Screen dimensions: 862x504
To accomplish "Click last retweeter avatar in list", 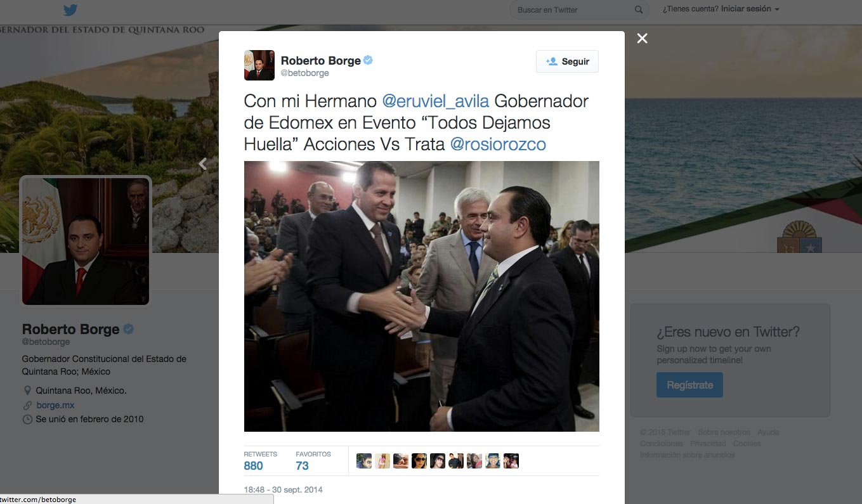I will 511,461.
